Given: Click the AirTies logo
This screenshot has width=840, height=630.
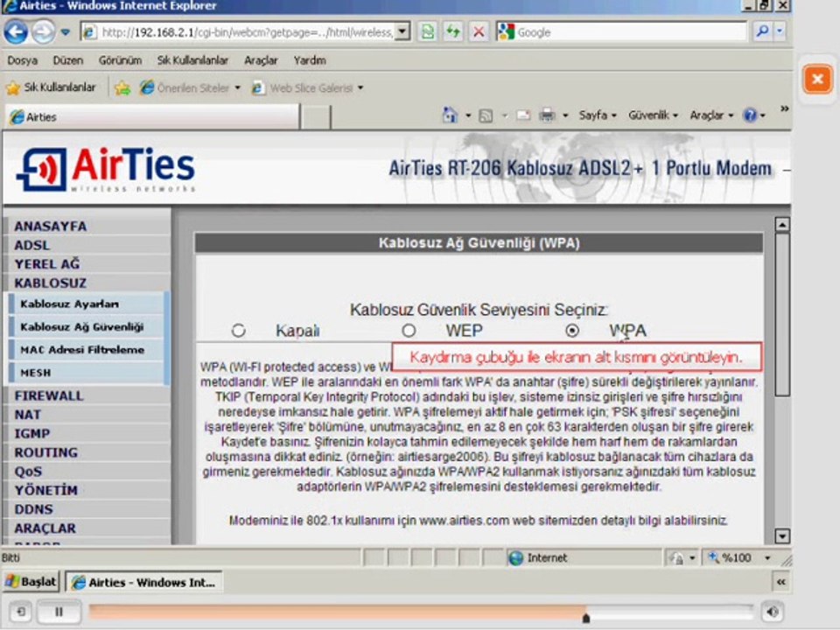Looking at the screenshot, I should click(x=106, y=169).
